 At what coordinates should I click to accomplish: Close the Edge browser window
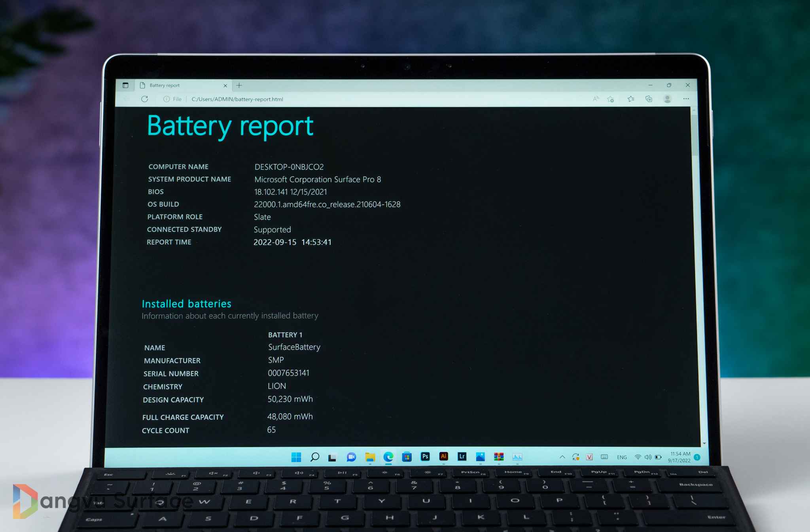(688, 85)
